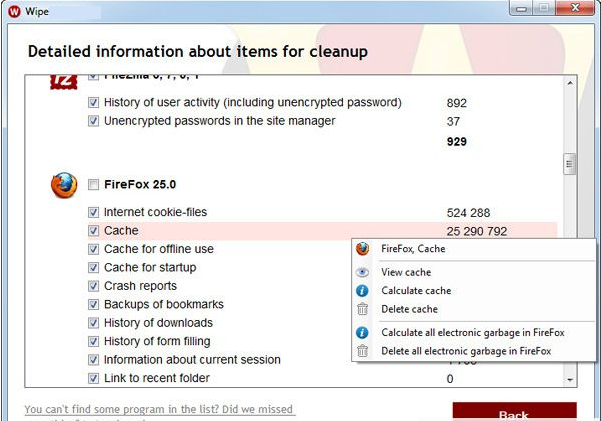The width and height of the screenshot is (601, 421).
Task: Click the Firefox icon in context menu header
Action: tap(362, 249)
